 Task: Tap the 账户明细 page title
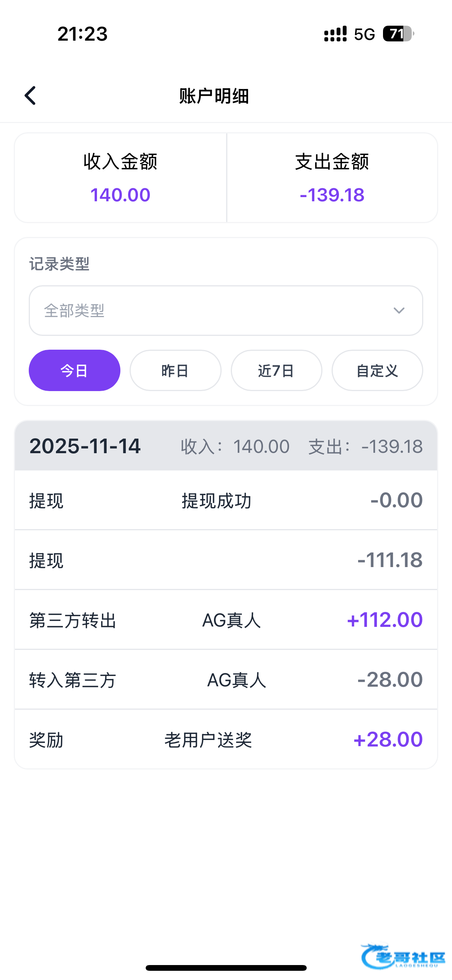coord(214,96)
